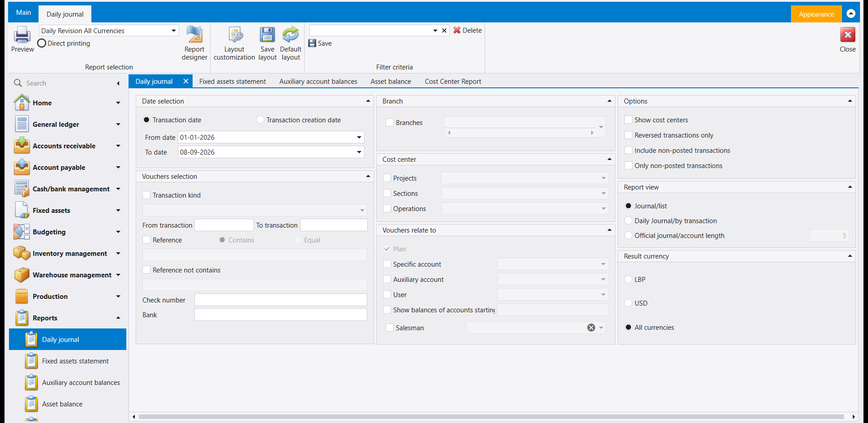868x423 pixels.
Task: Open the Auxiliary account balances tab
Action: [x=318, y=81]
